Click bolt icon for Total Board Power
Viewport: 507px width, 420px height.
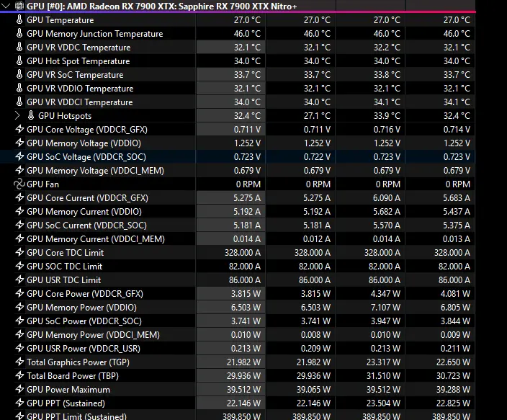[19, 375]
